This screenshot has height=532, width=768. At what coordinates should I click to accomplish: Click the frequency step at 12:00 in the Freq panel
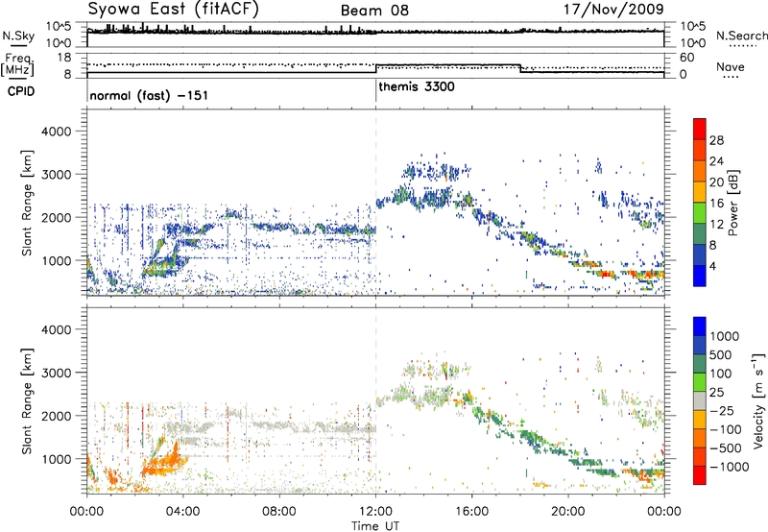(x=375, y=69)
